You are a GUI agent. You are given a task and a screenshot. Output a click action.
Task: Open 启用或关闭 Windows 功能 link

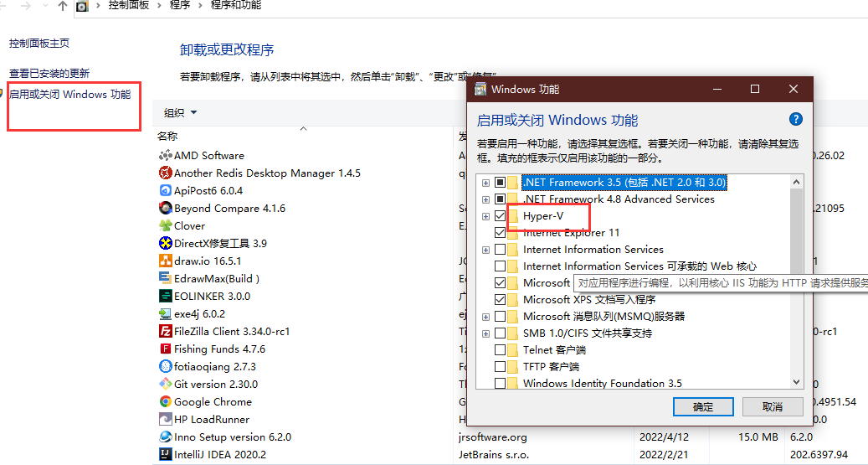[69, 94]
